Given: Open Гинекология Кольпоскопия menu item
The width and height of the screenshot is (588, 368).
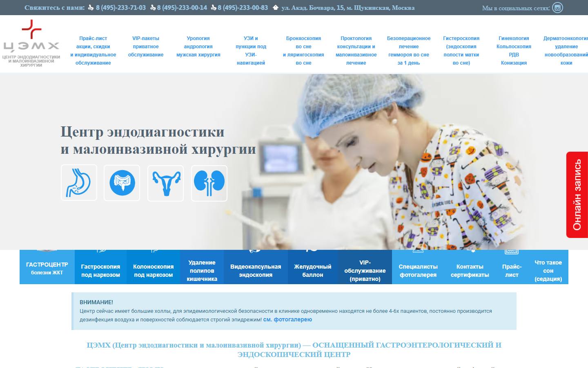Looking at the screenshot, I should point(514,51).
